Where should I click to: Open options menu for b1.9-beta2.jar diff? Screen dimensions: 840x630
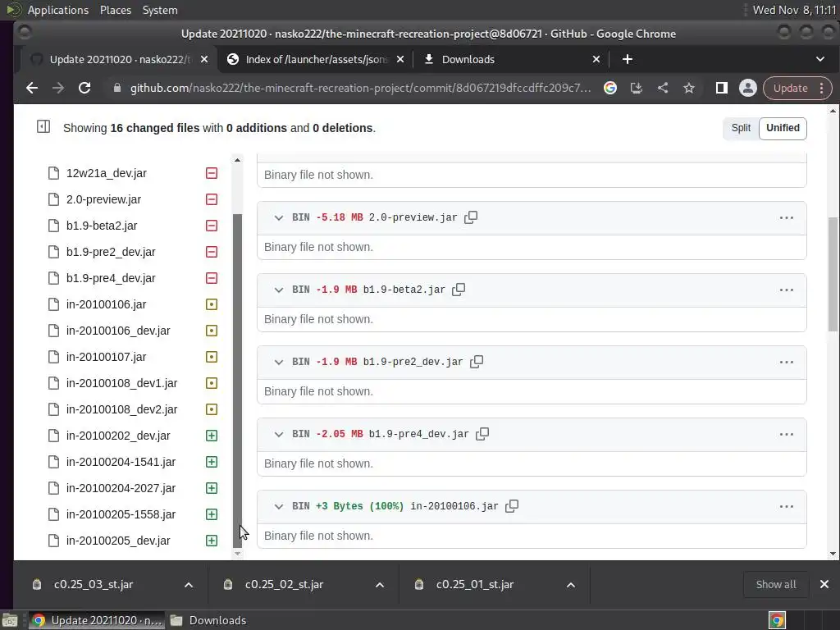tap(787, 290)
